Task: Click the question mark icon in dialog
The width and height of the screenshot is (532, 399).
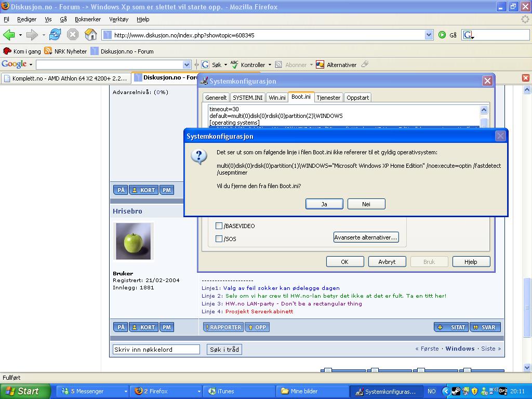Action: 199,157
